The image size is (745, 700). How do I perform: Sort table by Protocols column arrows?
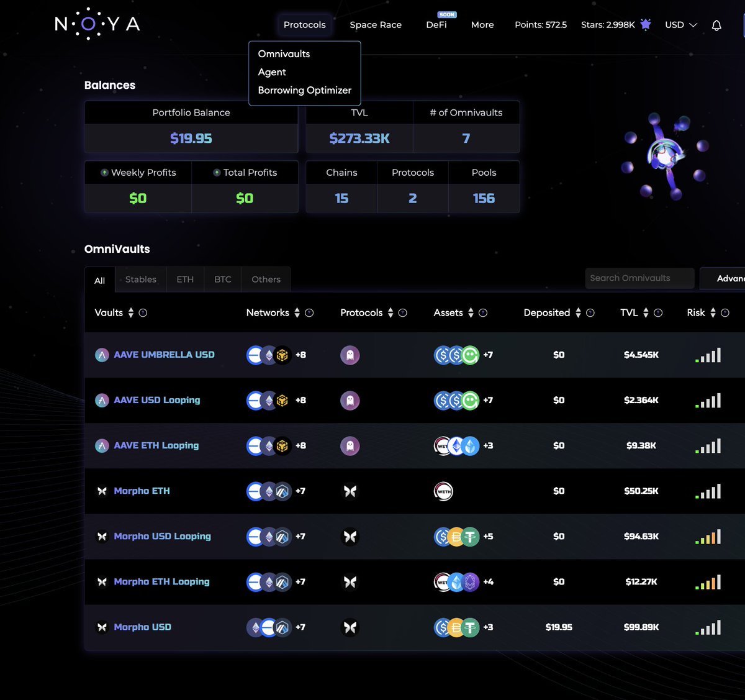click(391, 313)
